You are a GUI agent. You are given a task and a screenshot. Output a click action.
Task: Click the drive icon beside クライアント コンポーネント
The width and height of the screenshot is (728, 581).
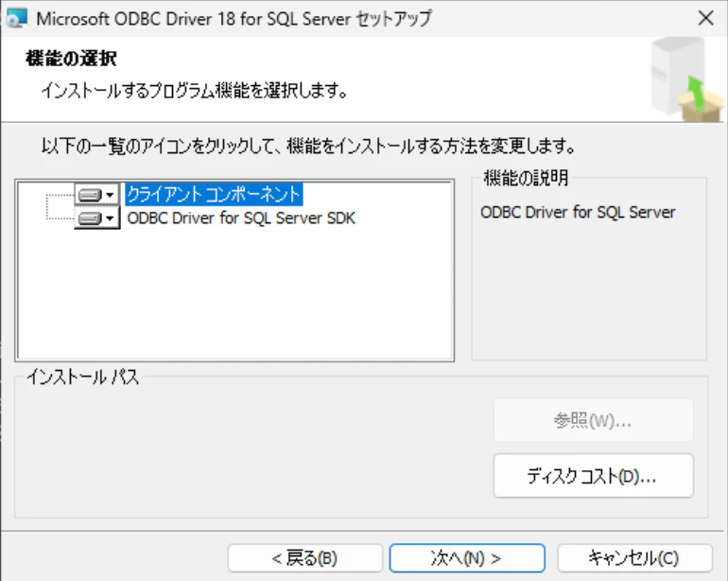[90, 195]
